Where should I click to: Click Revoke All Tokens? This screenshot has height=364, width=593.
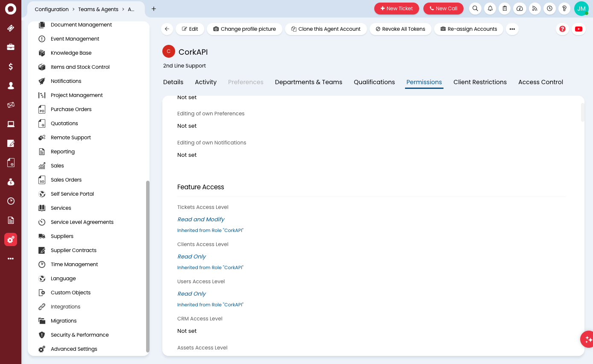[400, 29]
